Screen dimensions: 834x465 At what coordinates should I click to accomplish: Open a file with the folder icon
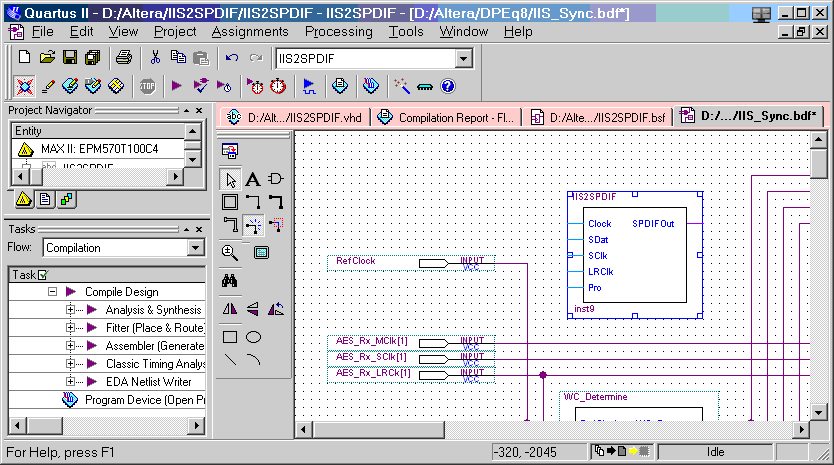(47, 57)
